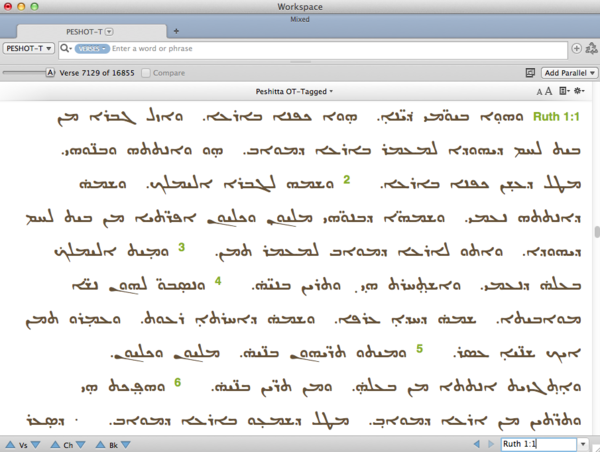Open the gear settings menu in pane header
600x452 pixels.
click(x=579, y=92)
